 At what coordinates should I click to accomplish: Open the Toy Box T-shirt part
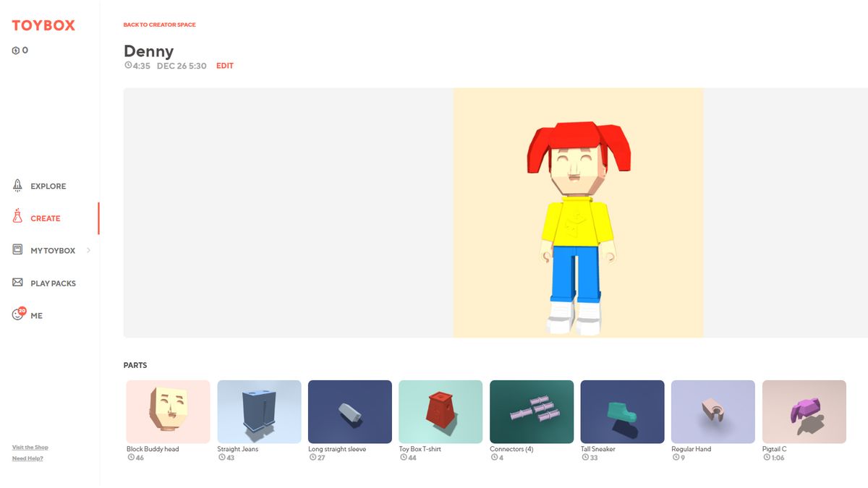click(441, 410)
